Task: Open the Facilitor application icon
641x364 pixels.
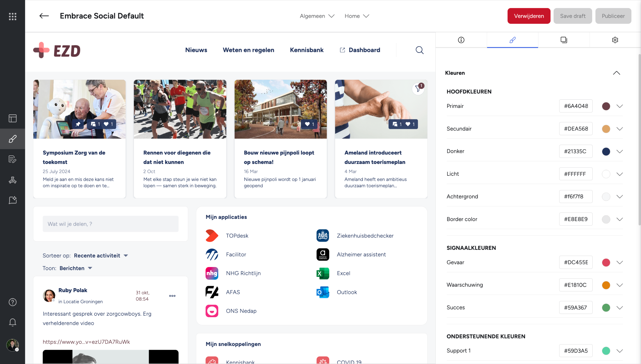Action: coord(212,254)
